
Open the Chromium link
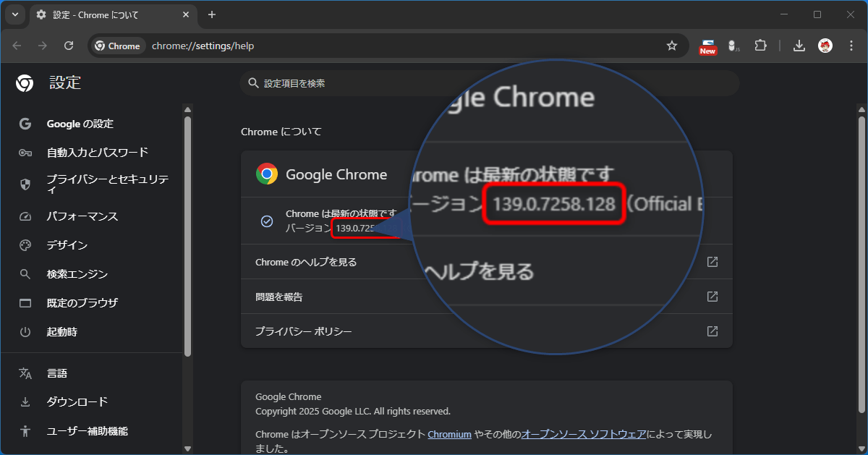[x=450, y=435]
